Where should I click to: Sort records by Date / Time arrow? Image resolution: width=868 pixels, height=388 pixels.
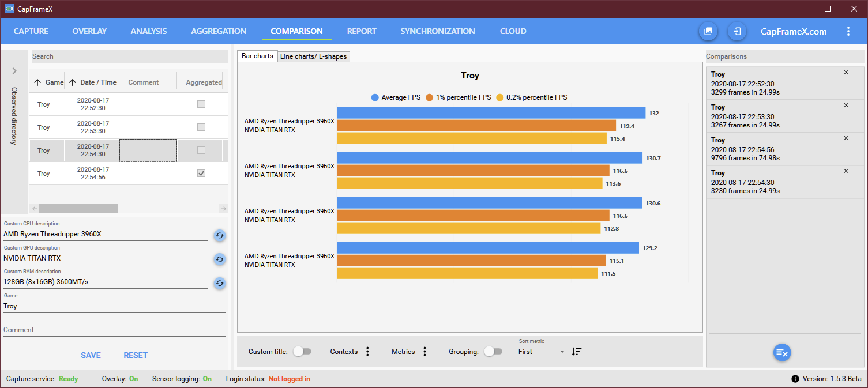72,82
